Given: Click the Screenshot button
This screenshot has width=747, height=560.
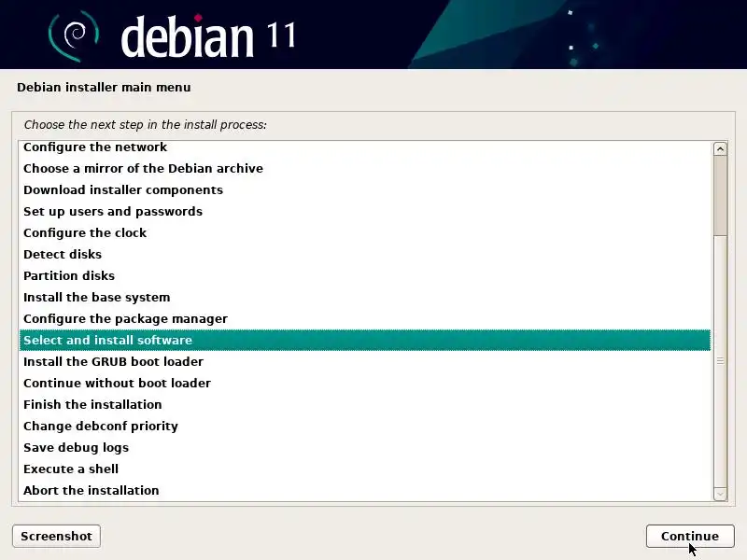Looking at the screenshot, I should point(56,536).
